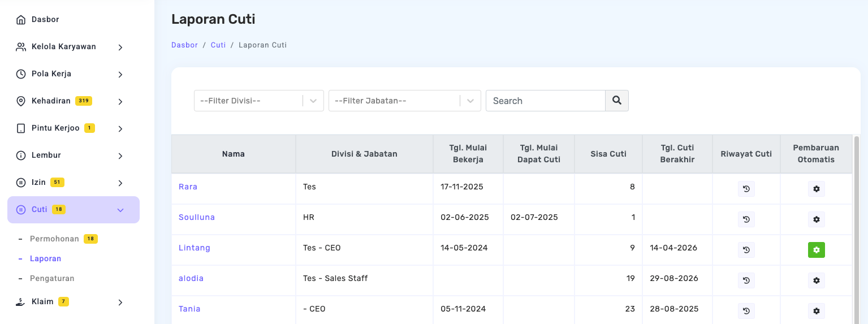Screen dimensions: 868x324
Task: Click the Cuti pause circle icon
Action: [x=21, y=210]
